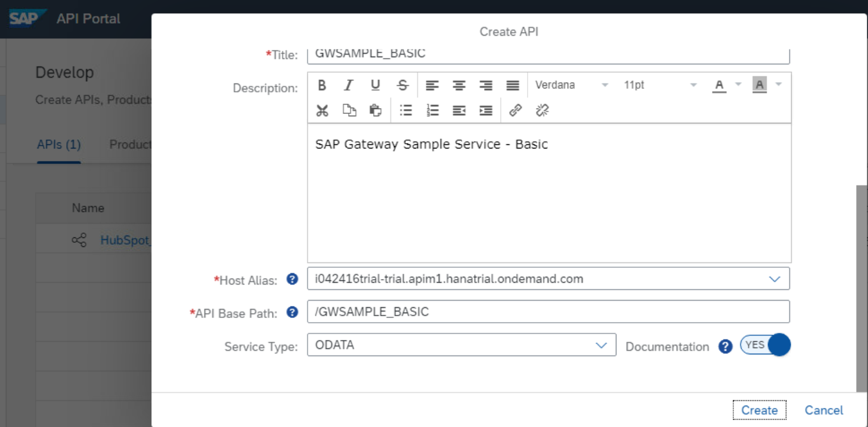This screenshot has width=868, height=427.
Task: Open the 11pt font size dropdown
Action: coord(660,85)
